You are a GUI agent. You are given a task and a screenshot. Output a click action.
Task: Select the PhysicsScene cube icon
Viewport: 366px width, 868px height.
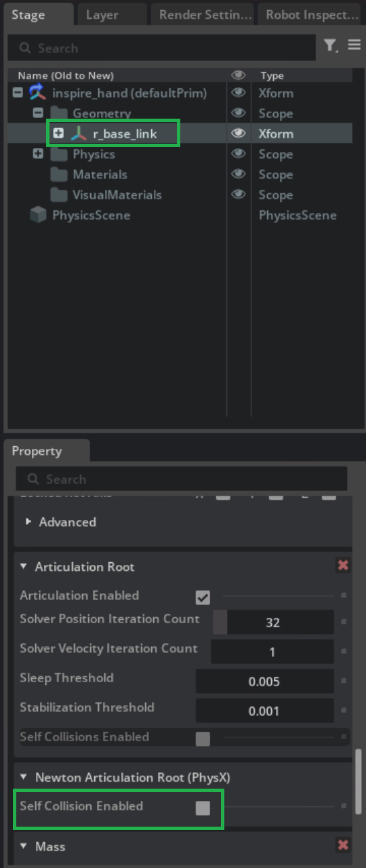click(x=37, y=215)
